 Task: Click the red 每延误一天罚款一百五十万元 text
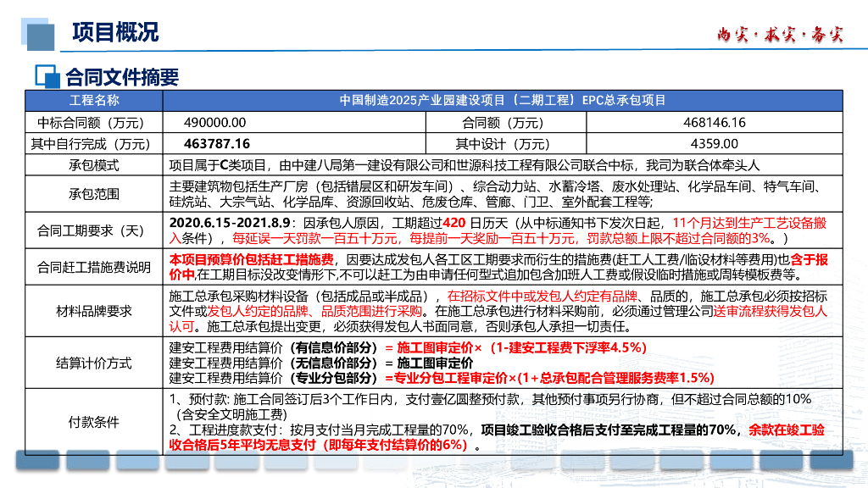point(315,238)
